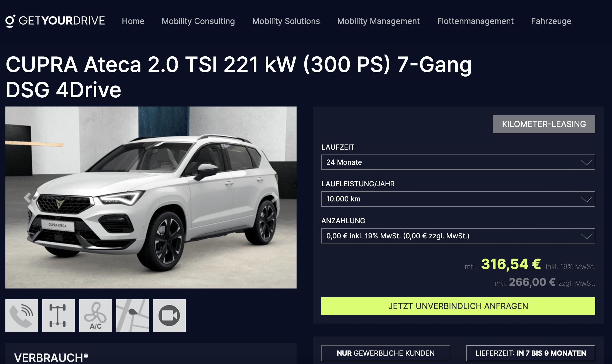
Task: Click the Kilometer-Leasing button
Action: (x=544, y=124)
